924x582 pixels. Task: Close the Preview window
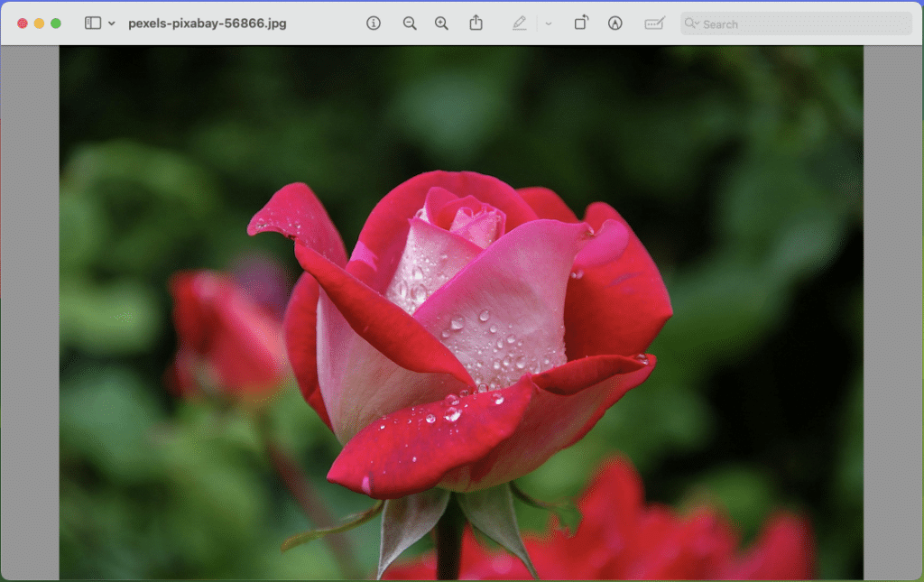[x=23, y=23]
